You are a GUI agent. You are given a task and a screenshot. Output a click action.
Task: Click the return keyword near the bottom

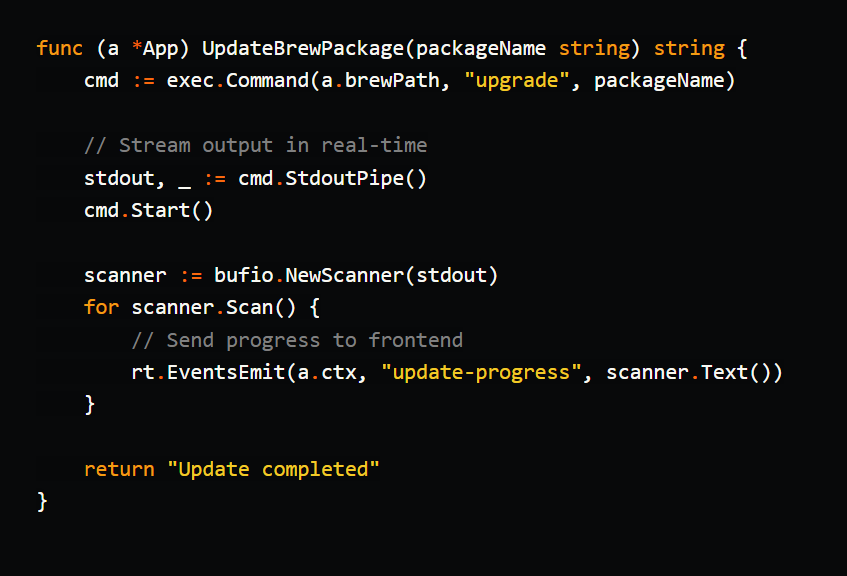tap(118, 468)
